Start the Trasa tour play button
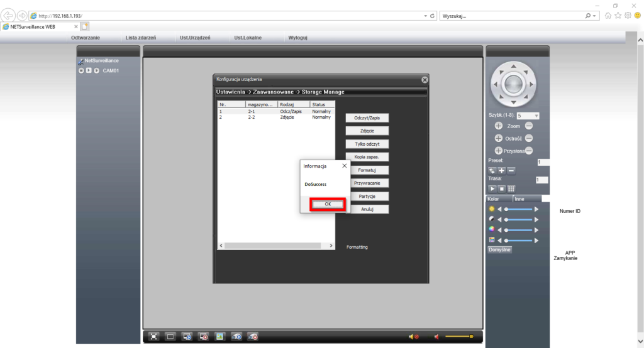 click(x=492, y=188)
